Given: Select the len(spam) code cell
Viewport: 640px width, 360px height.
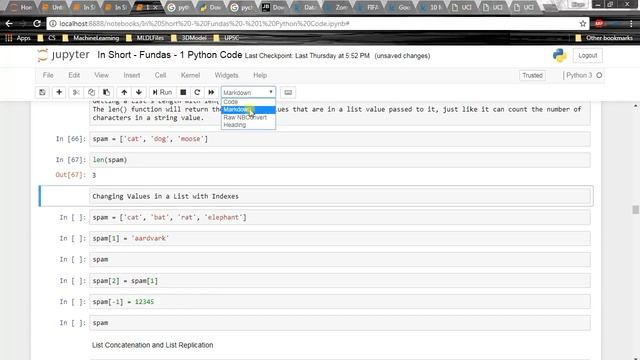Looking at the screenshot, I should (x=340, y=160).
